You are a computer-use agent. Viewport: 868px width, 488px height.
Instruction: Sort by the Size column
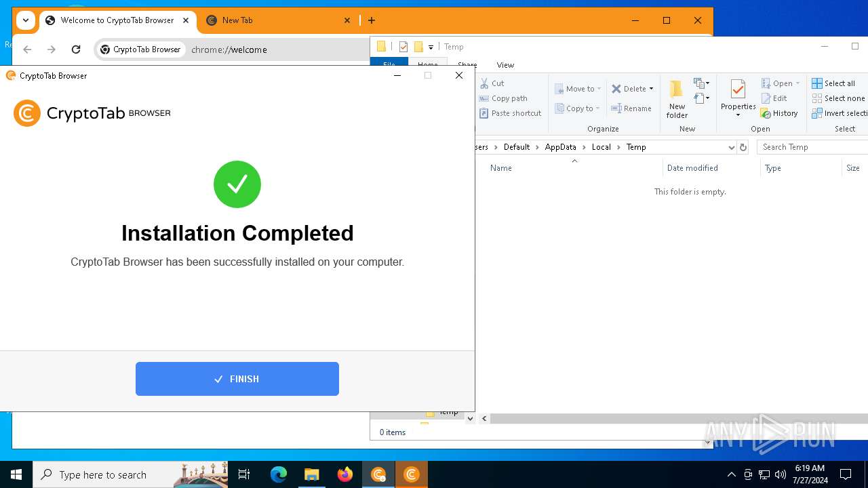pos(854,168)
